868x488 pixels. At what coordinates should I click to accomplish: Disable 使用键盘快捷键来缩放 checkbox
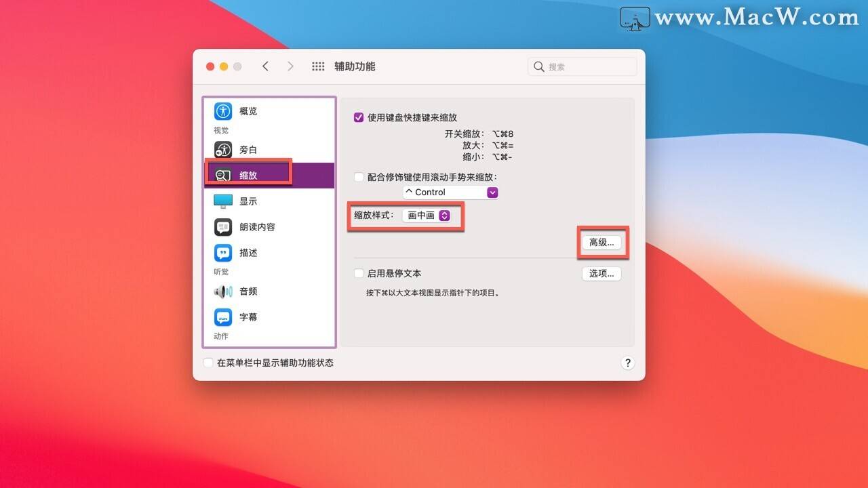click(358, 117)
